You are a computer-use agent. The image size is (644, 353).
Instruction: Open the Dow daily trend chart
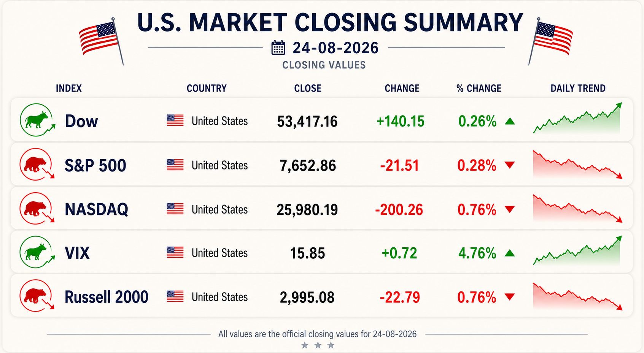tap(577, 118)
